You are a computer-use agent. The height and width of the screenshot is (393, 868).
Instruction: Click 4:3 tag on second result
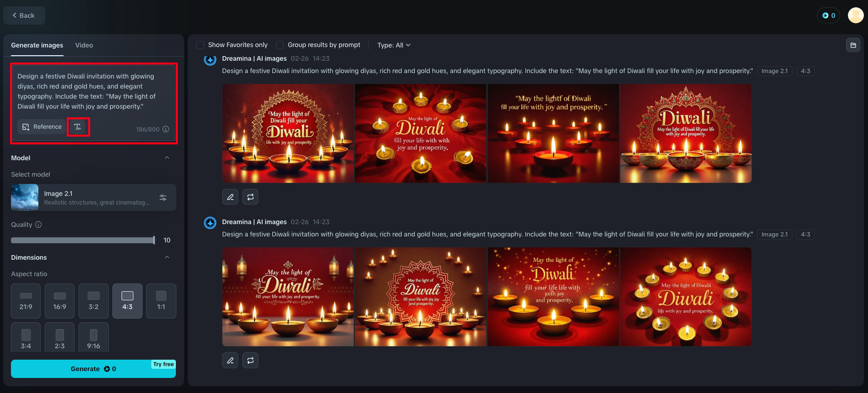[805, 235]
